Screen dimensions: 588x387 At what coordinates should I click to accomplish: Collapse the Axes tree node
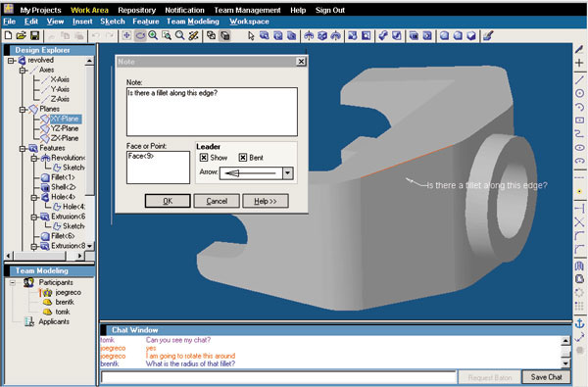(23, 71)
